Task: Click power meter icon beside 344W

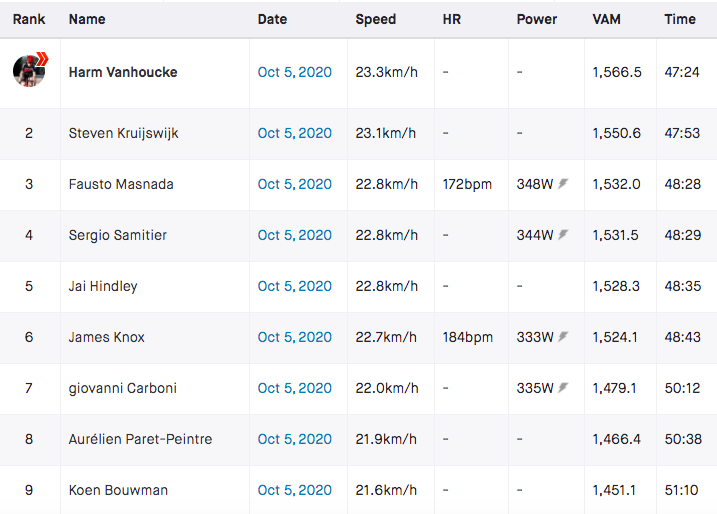Action: click(563, 235)
